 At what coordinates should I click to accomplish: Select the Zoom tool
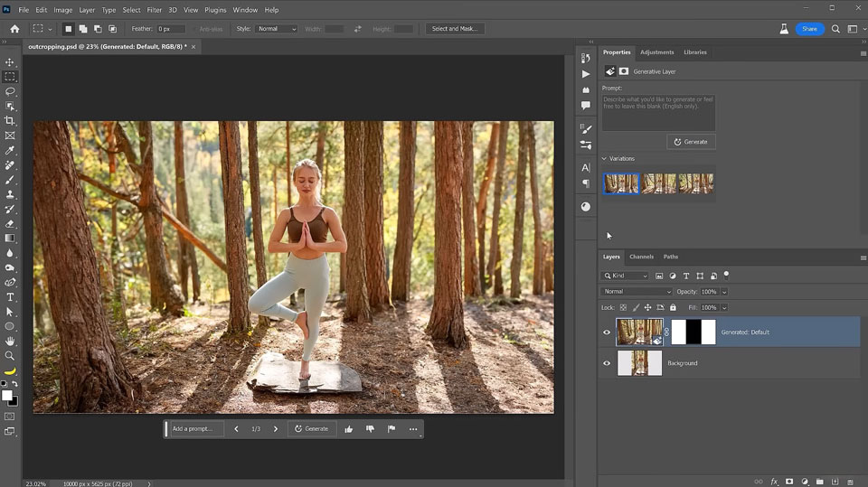(9, 356)
